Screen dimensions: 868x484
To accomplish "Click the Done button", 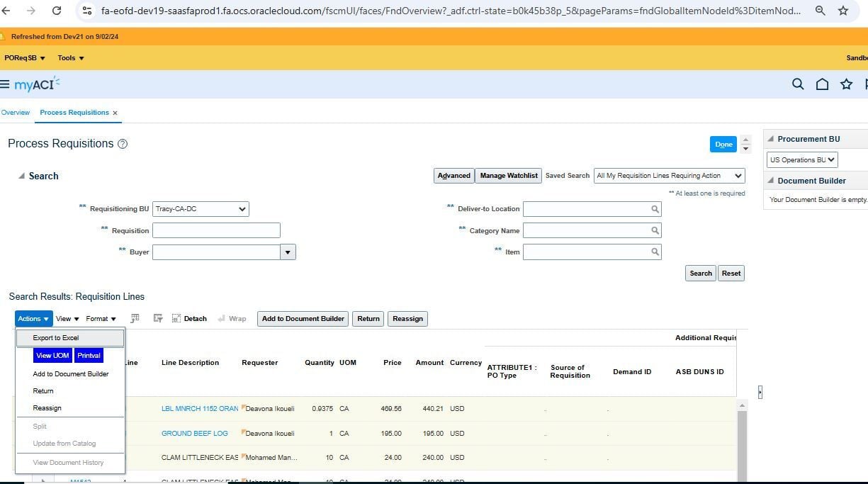I will 723,144.
